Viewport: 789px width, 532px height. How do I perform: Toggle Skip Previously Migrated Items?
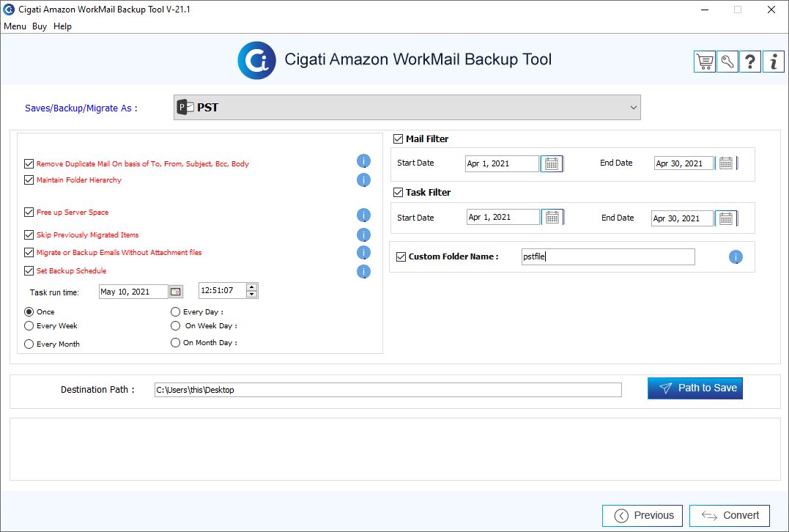(29, 234)
